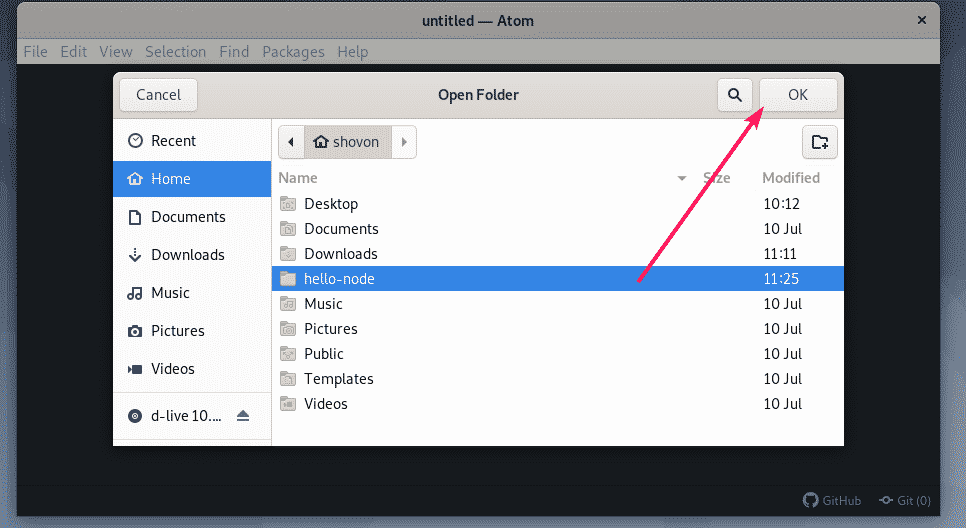Sort by the Modified column header
This screenshot has width=966, height=528.
[x=791, y=178]
